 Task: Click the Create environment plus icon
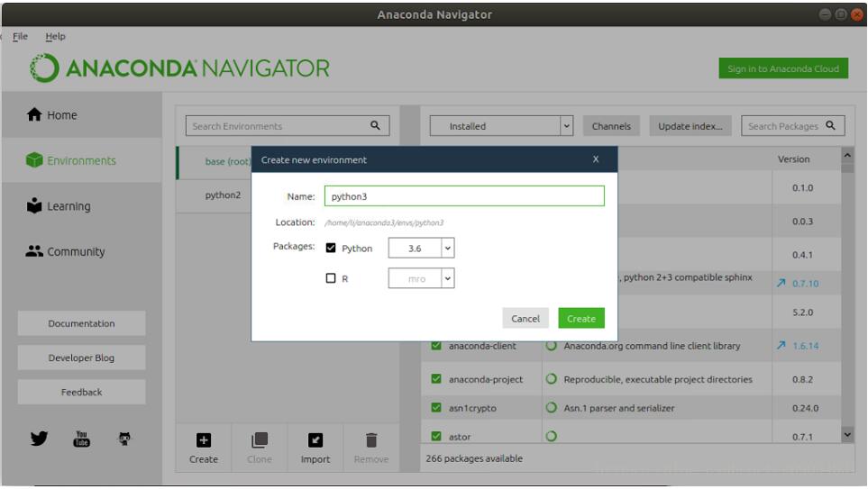[x=203, y=440]
